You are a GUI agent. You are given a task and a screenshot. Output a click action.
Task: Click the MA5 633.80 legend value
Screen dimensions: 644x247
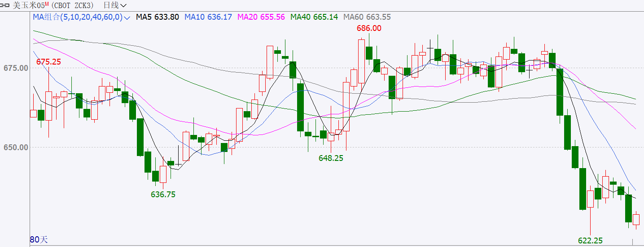coord(158,17)
